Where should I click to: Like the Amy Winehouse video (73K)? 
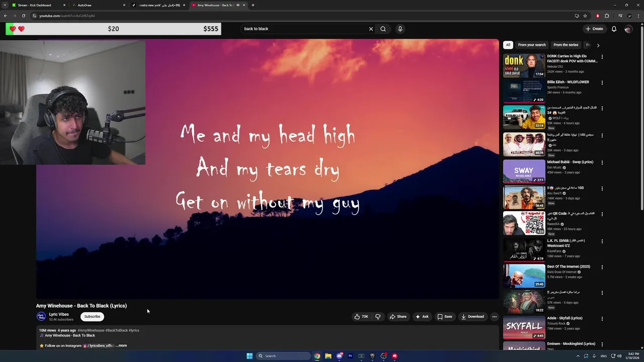pyautogui.click(x=361, y=317)
